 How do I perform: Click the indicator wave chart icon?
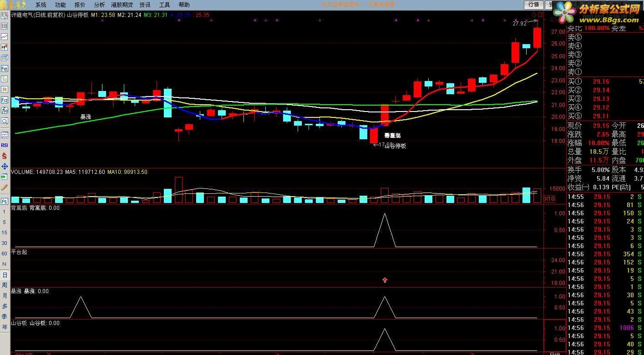5,135
